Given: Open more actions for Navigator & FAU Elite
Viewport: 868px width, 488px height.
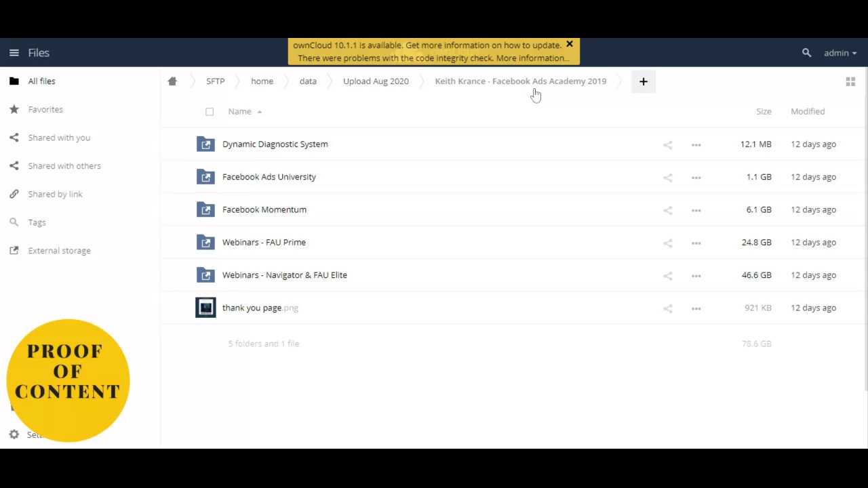Looking at the screenshot, I should (x=696, y=275).
